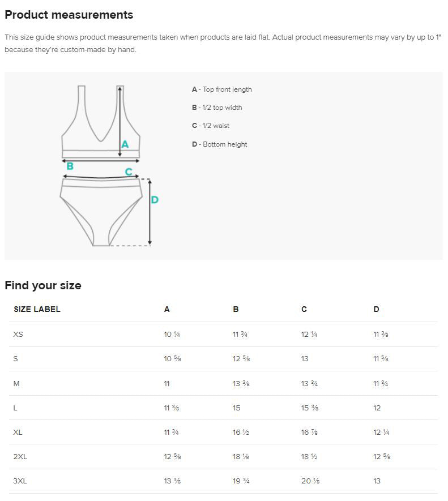Screen dimensions: 448x501
Task: Click column header D in size table
Action: (x=377, y=309)
